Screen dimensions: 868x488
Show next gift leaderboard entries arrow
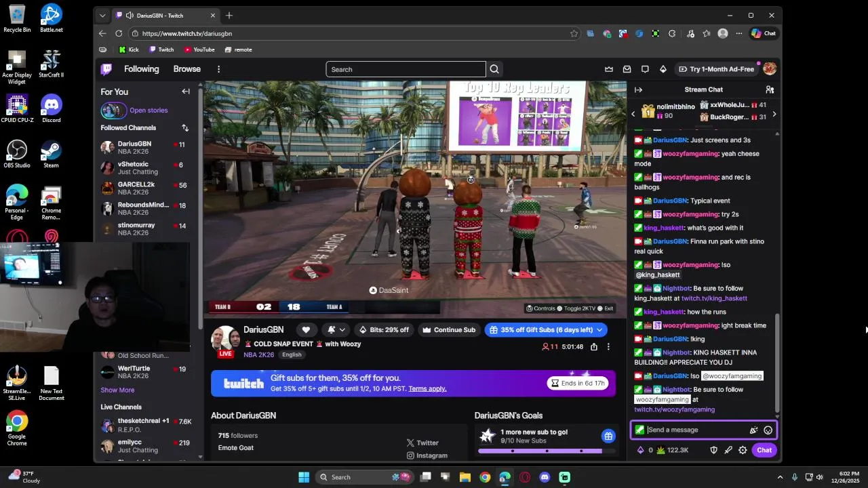point(774,114)
